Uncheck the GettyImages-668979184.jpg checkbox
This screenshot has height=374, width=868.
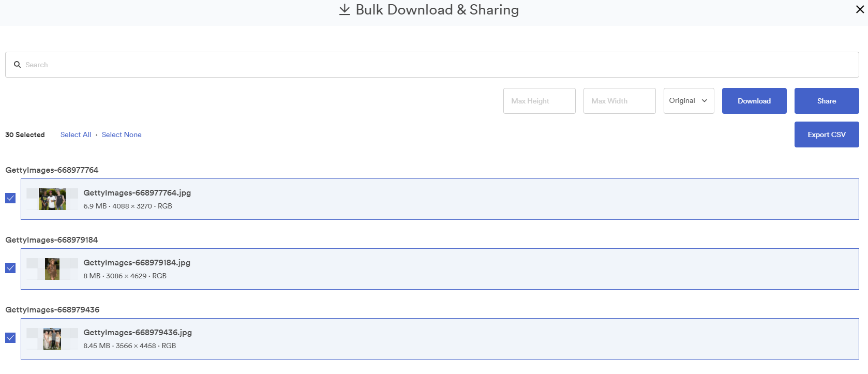coord(10,268)
